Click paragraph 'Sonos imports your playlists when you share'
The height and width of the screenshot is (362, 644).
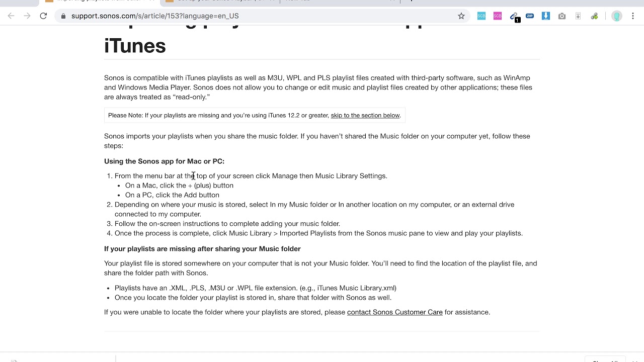click(x=317, y=141)
